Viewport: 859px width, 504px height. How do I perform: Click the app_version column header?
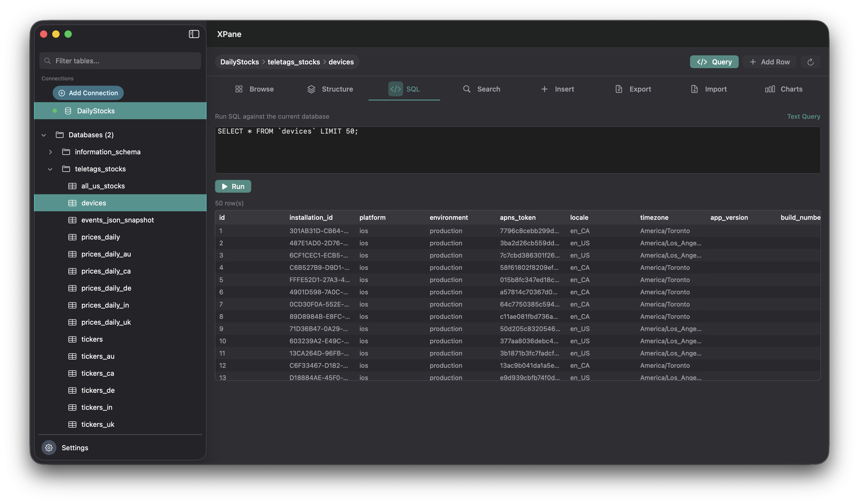click(x=729, y=218)
